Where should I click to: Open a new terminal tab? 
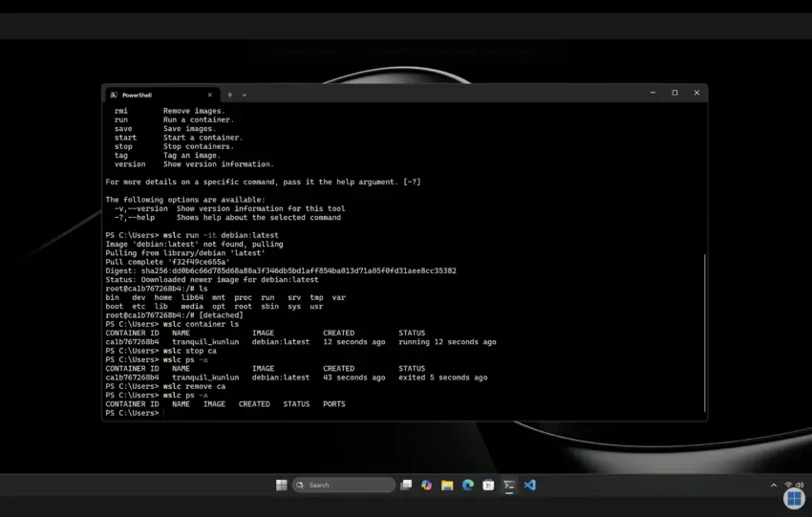(x=230, y=95)
